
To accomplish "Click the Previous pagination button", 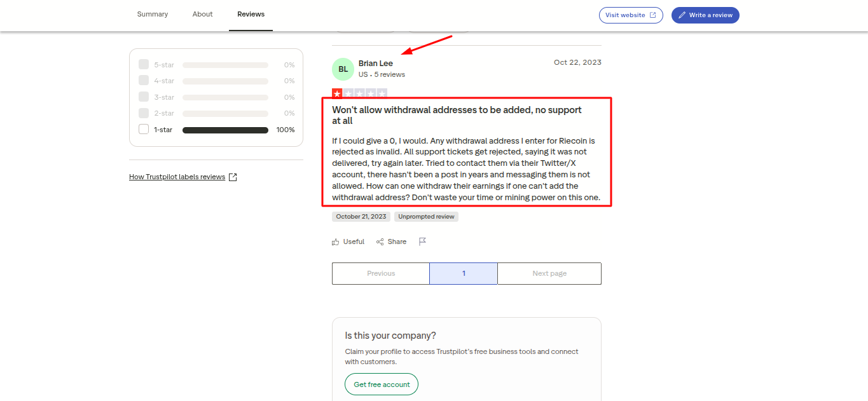I will click(x=381, y=273).
